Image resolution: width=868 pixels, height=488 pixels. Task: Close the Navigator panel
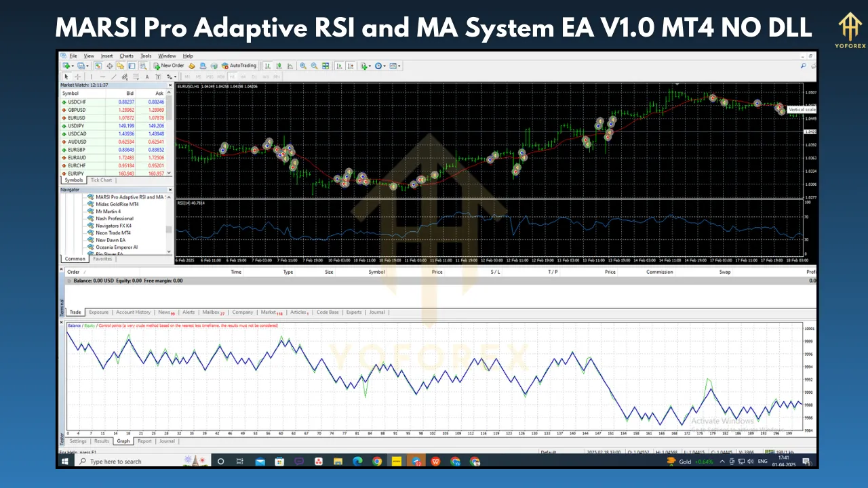click(170, 190)
